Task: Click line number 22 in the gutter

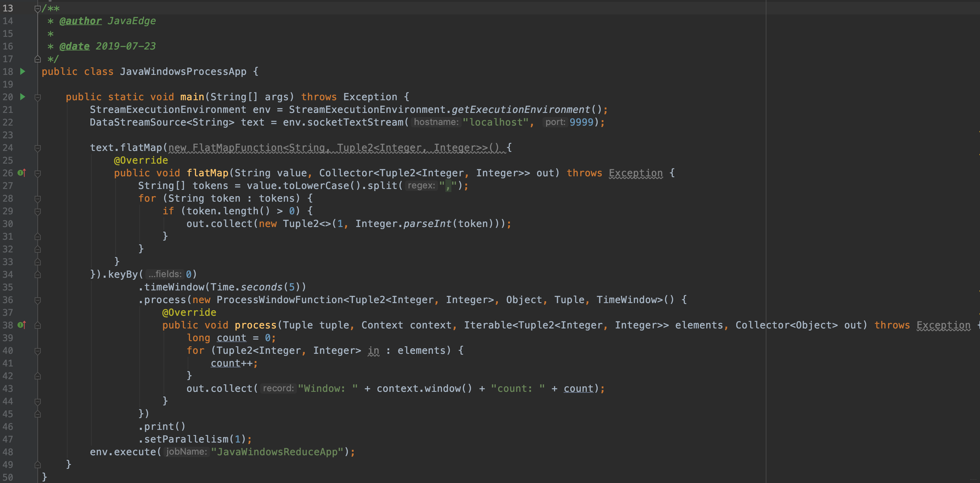Action: tap(8, 122)
